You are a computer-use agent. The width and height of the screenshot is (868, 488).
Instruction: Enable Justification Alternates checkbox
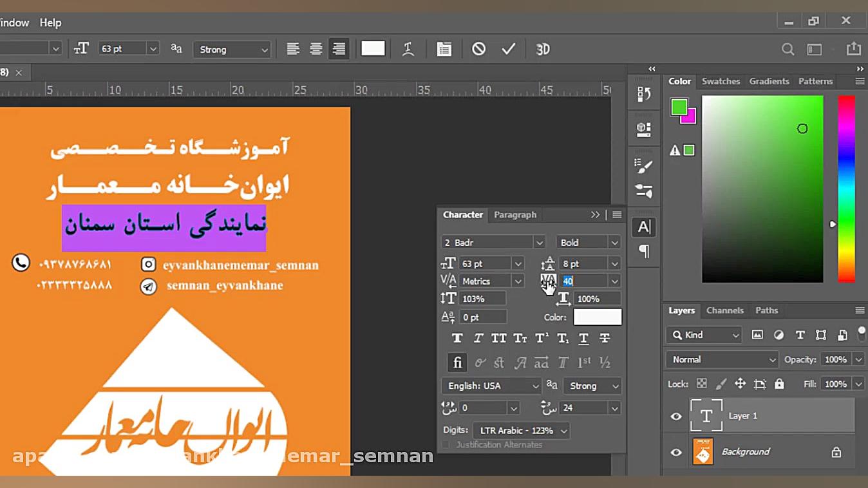[x=445, y=445]
